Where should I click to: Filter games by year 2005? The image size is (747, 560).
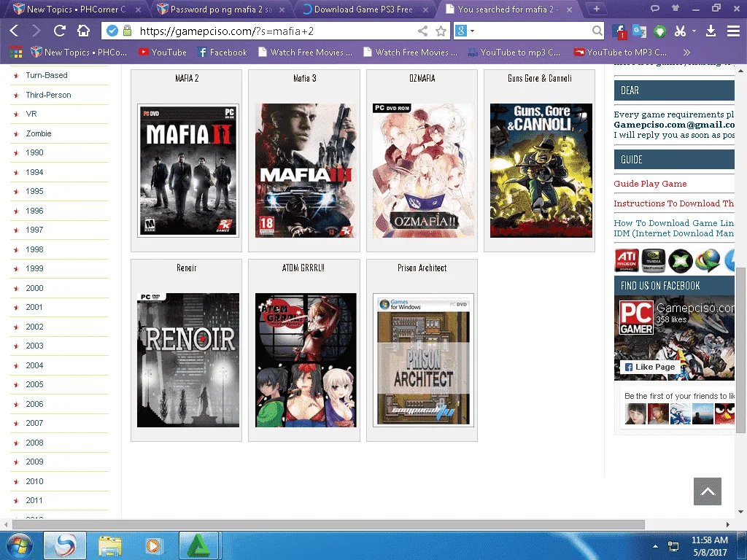tap(34, 384)
